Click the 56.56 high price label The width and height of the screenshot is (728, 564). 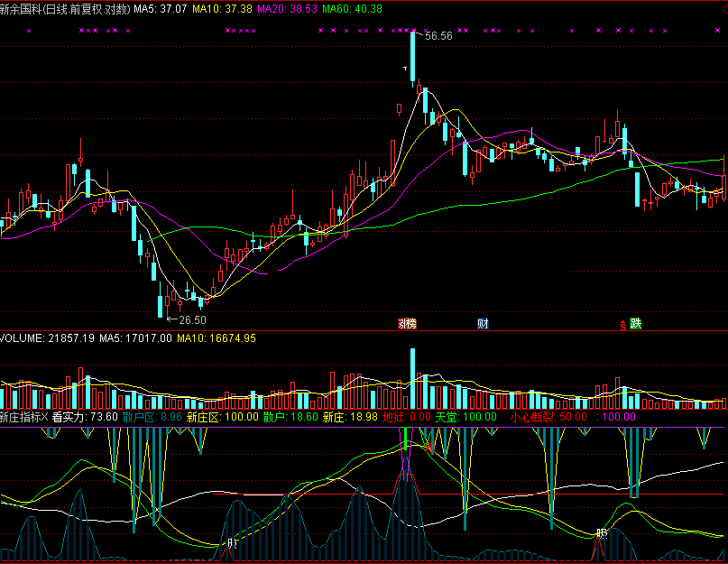pyautogui.click(x=438, y=36)
